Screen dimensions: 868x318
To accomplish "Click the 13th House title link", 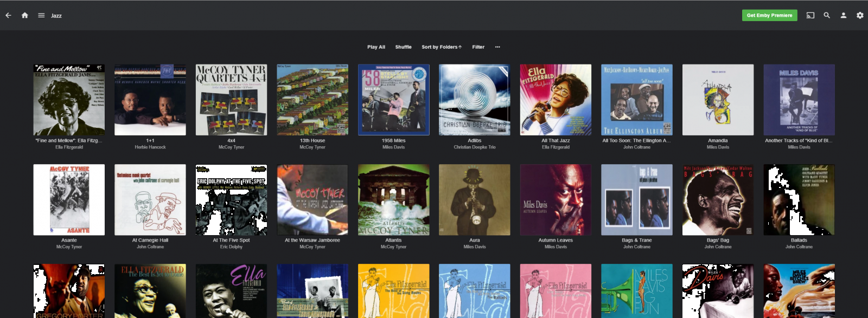I will pyautogui.click(x=312, y=140).
